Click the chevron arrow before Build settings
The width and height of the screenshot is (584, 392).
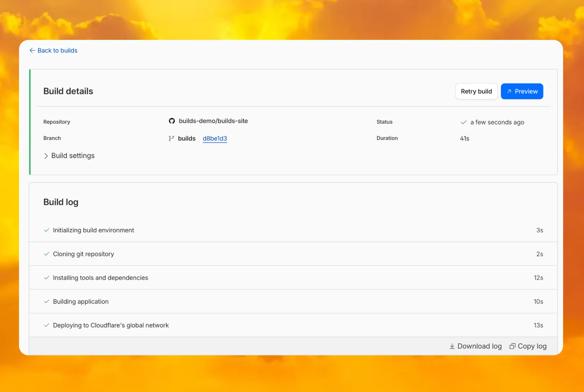pyautogui.click(x=46, y=155)
